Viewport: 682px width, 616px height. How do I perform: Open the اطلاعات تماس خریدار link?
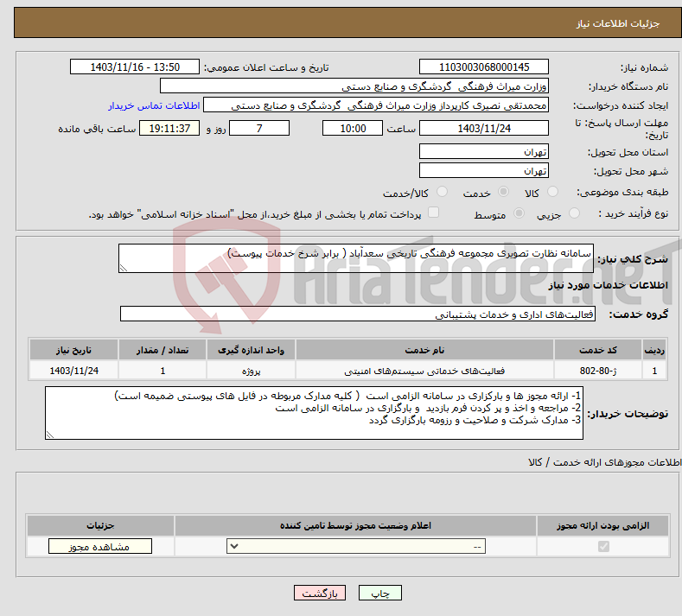tap(154, 105)
